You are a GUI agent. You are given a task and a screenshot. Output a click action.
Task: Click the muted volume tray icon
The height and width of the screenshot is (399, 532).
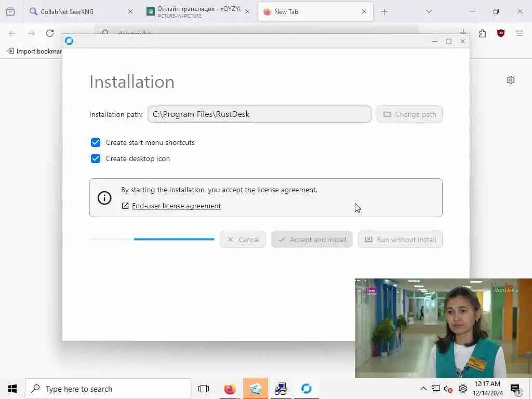(448, 389)
